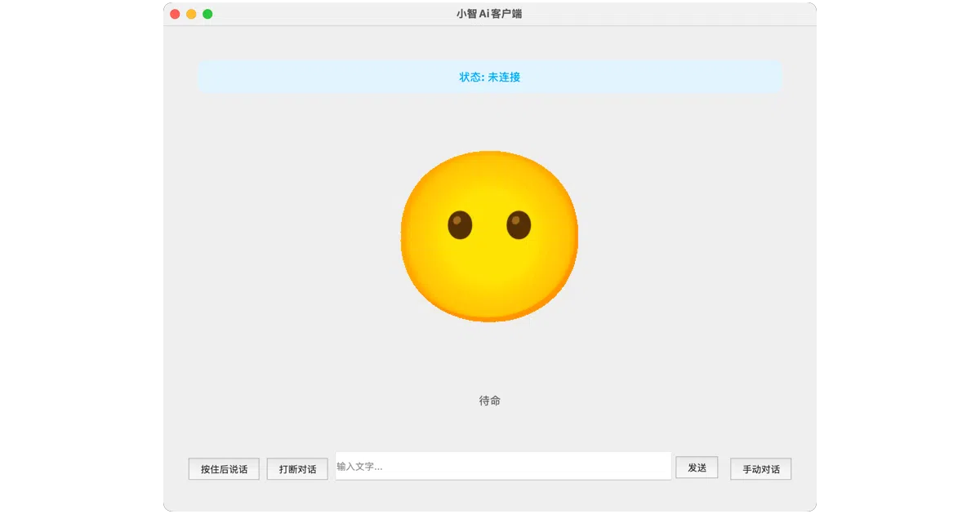Click the light blue status banner
This screenshot has height=514, width=980.
[490, 77]
